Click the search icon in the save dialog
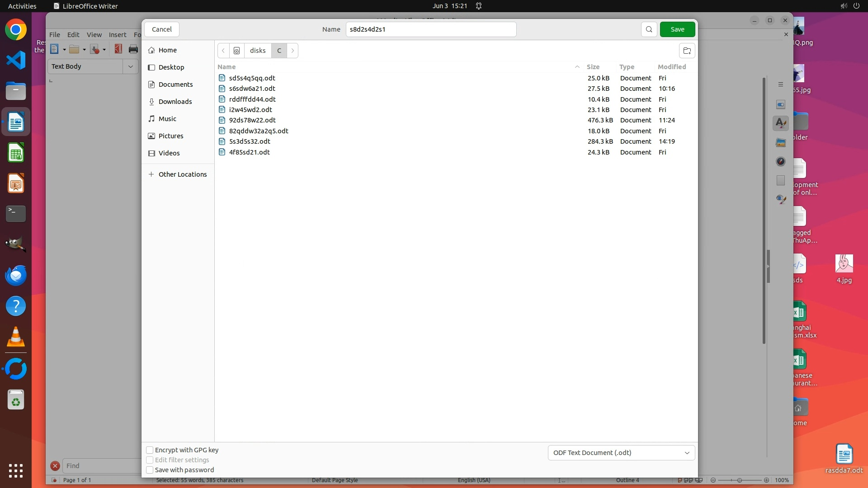Screen dimensions: 868x488 [x=649, y=29]
